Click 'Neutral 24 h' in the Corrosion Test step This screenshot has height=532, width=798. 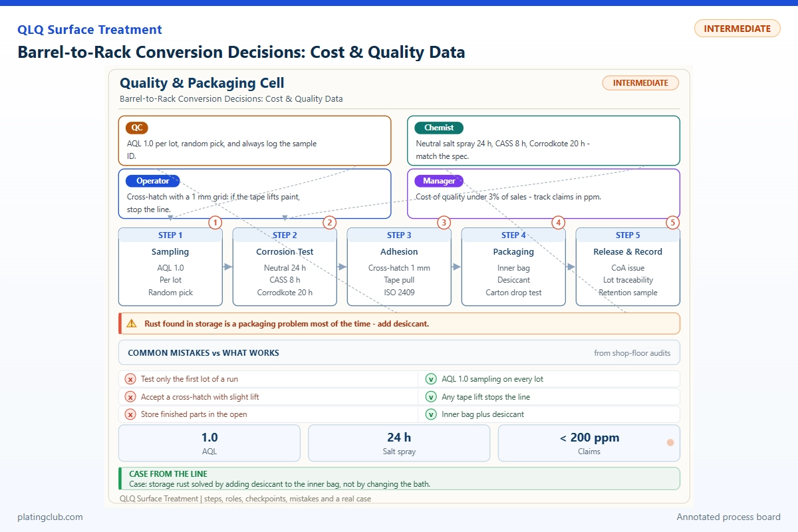(x=285, y=268)
